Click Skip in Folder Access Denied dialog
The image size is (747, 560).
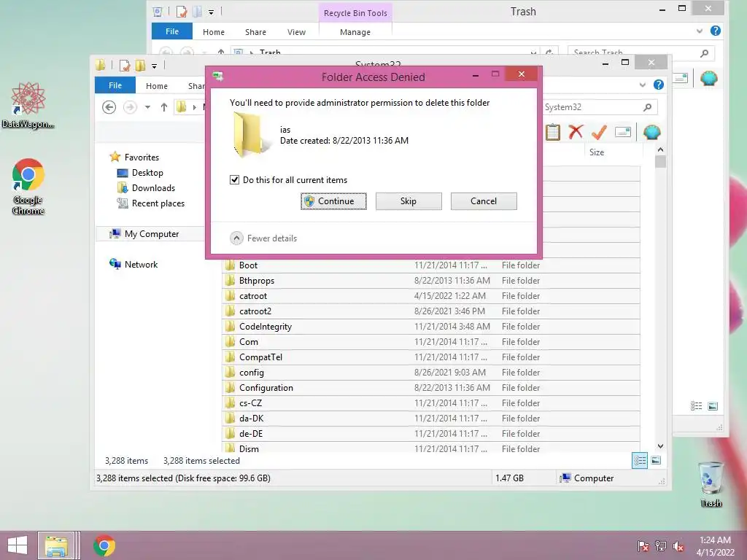click(409, 201)
